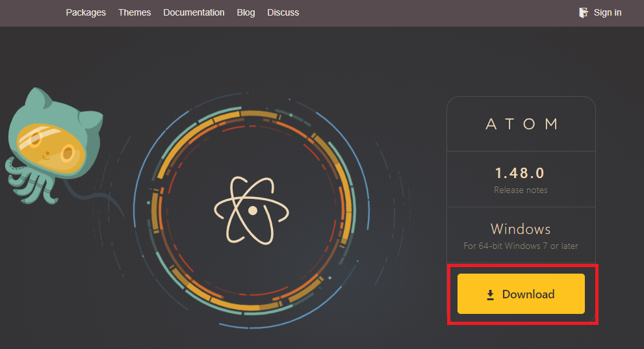The image size is (644, 349).
Task: Click the Sign in link
Action: (608, 13)
